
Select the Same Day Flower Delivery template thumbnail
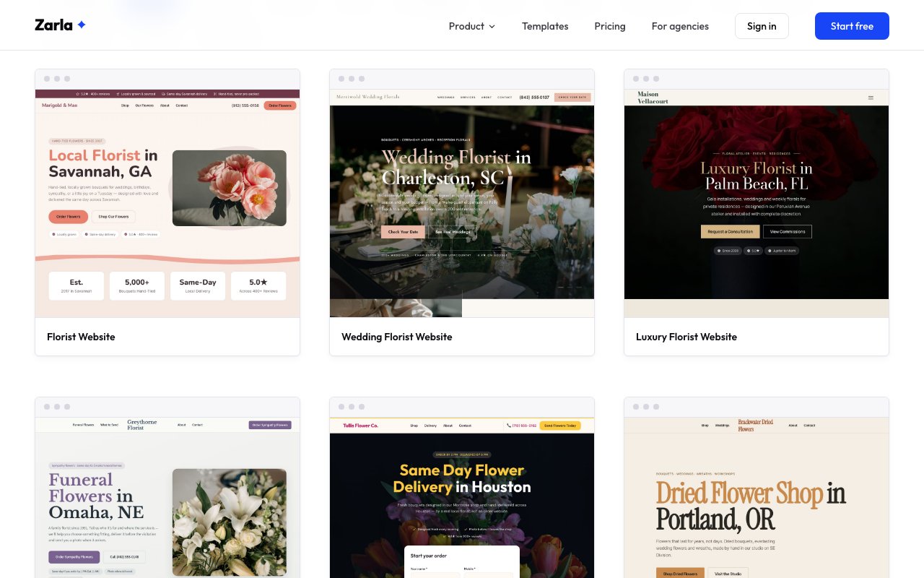click(x=462, y=498)
